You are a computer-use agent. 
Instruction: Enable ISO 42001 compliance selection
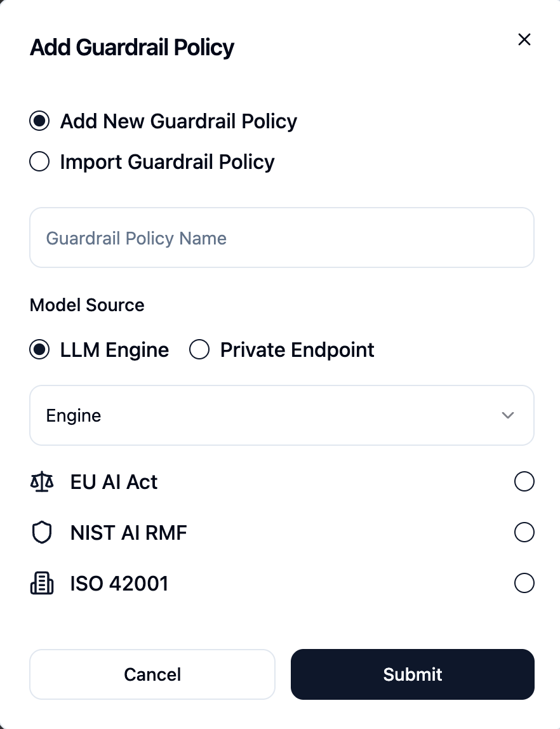click(524, 583)
